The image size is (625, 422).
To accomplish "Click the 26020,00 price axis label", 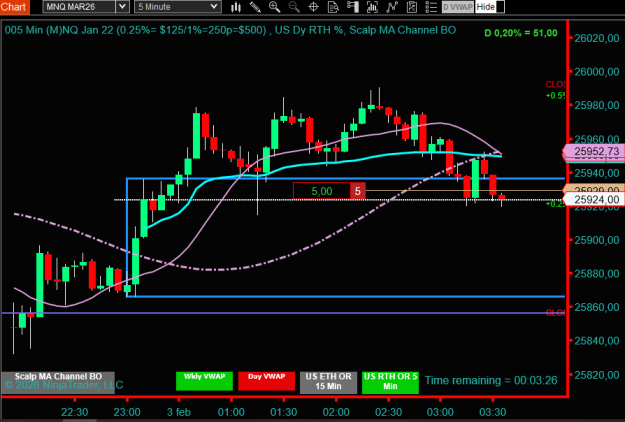I will coord(597,38).
